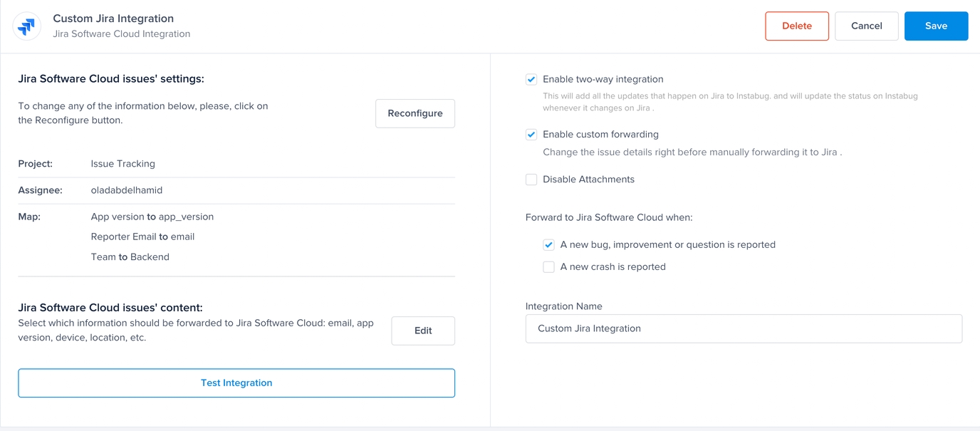Click the App version to app_version mapping
This screenshot has width=980, height=431.
(152, 217)
